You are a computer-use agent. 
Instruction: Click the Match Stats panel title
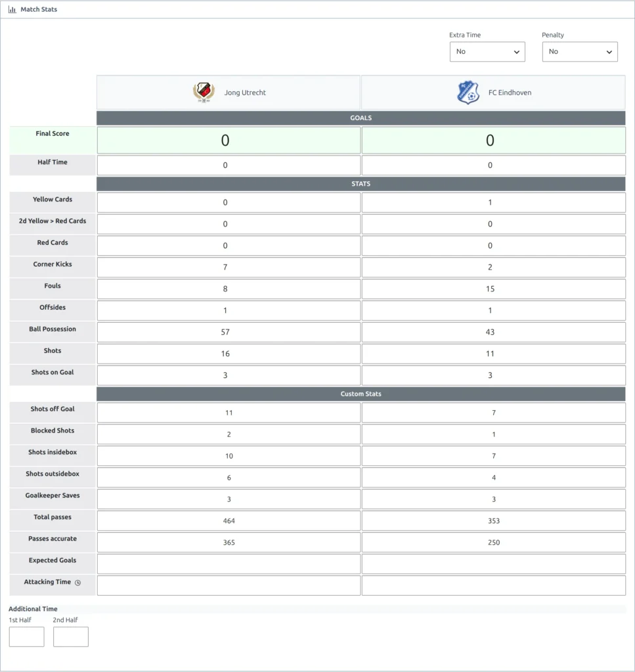click(39, 9)
